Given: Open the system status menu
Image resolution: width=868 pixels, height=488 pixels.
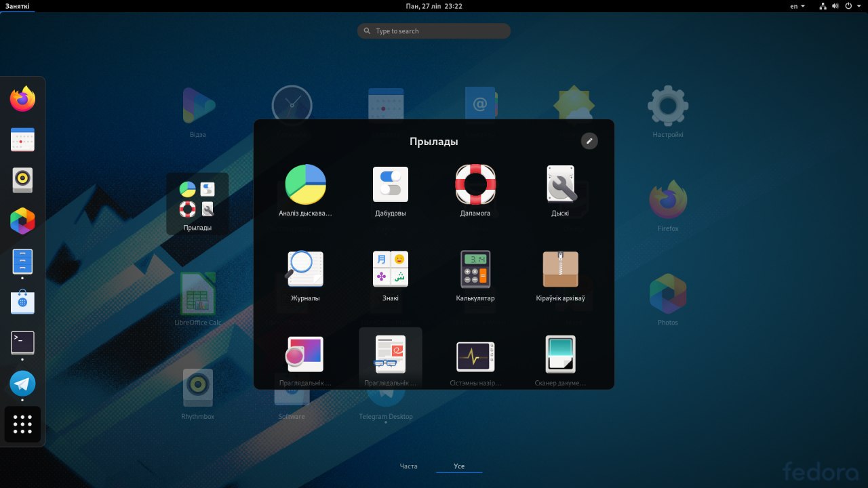Looking at the screenshot, I should (839, 6).
